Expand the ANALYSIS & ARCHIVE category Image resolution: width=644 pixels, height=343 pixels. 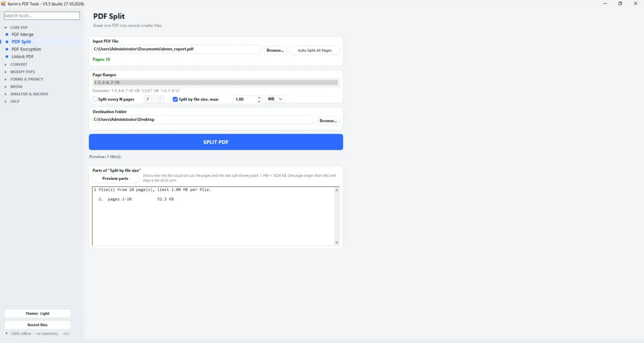[29, 94]
